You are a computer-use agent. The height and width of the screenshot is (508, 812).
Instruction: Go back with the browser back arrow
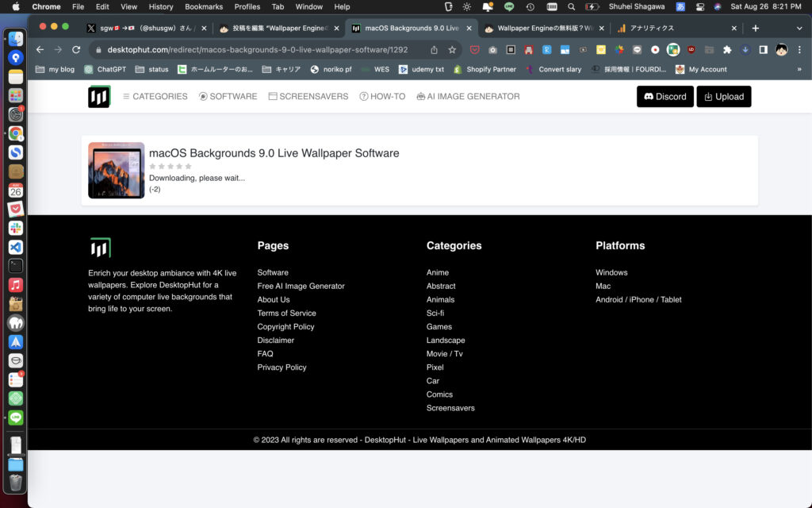(40, 50)
